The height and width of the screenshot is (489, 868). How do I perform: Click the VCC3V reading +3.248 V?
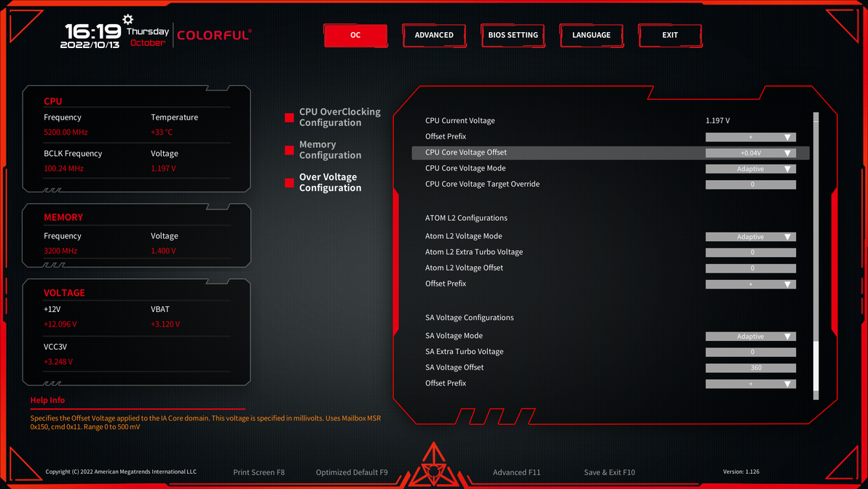(x=58, y=362)
